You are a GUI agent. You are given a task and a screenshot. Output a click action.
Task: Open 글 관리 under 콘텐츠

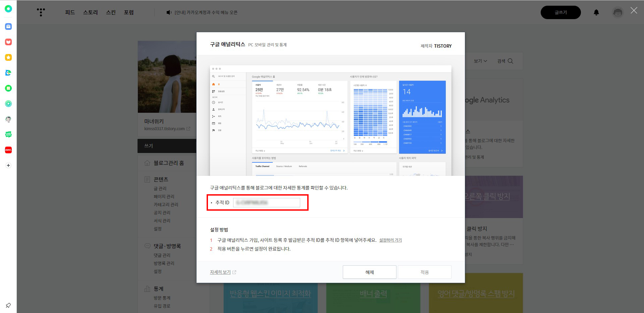point(160,189)
